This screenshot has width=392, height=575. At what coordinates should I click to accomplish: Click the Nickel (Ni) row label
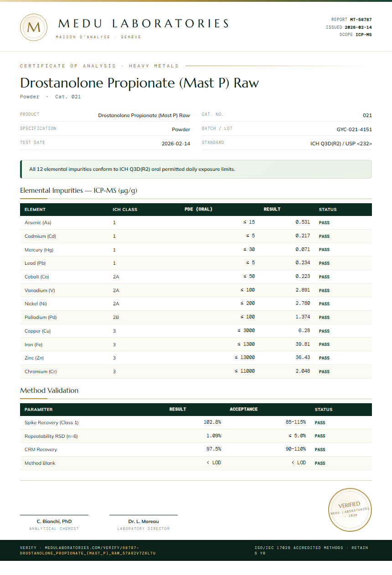(x=36, y=304)
